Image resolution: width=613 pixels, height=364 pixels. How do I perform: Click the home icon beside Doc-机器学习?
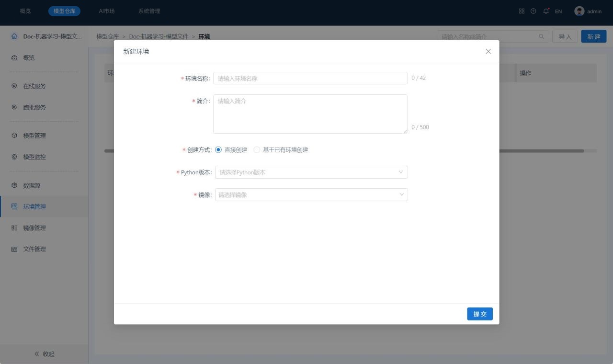(14, 36)
